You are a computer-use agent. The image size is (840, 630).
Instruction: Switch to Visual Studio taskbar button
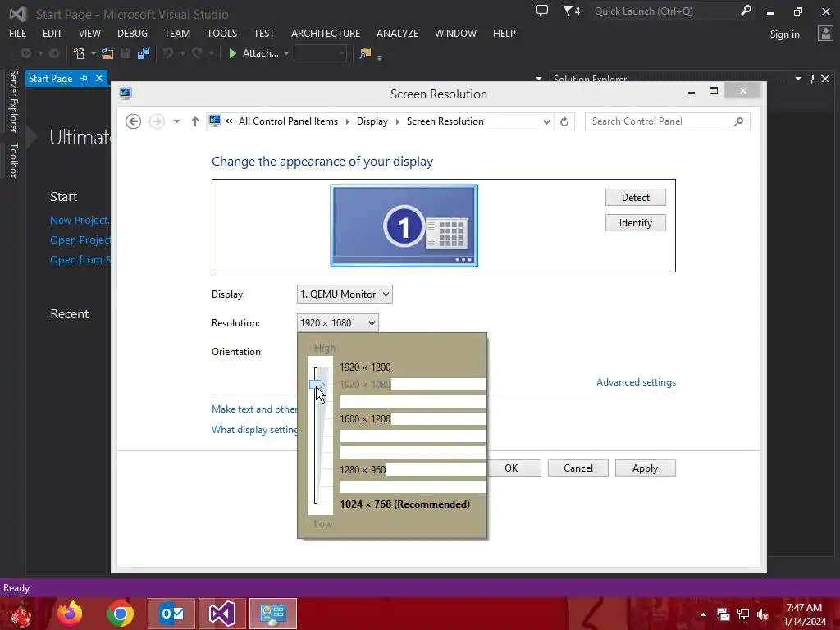coord(222,614)
